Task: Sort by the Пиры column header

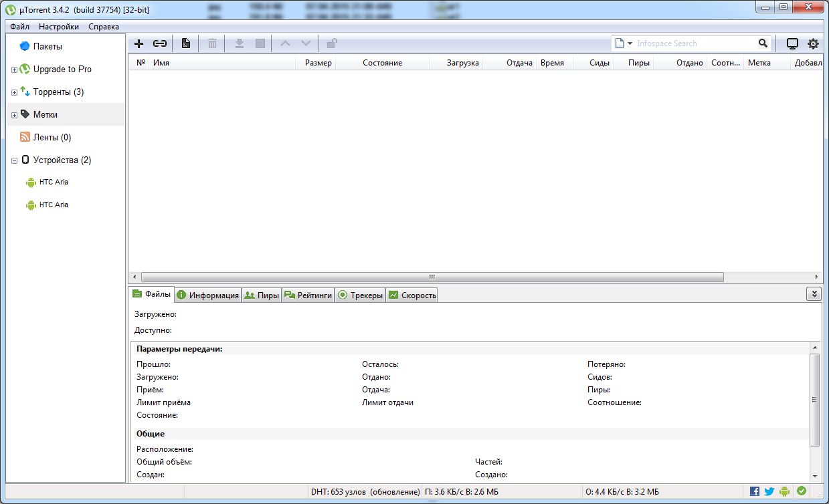Action: [633, 63]
